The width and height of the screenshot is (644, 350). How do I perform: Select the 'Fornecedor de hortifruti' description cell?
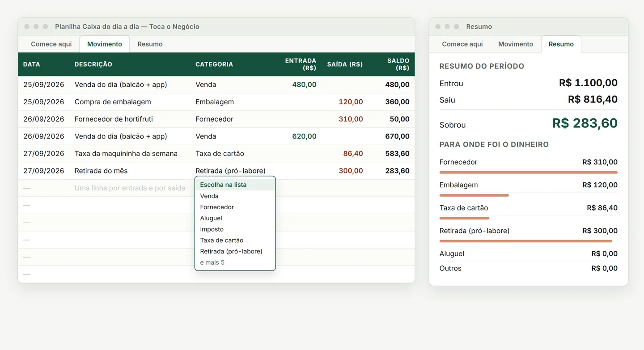pyautogui.click(x=114, y=119)
